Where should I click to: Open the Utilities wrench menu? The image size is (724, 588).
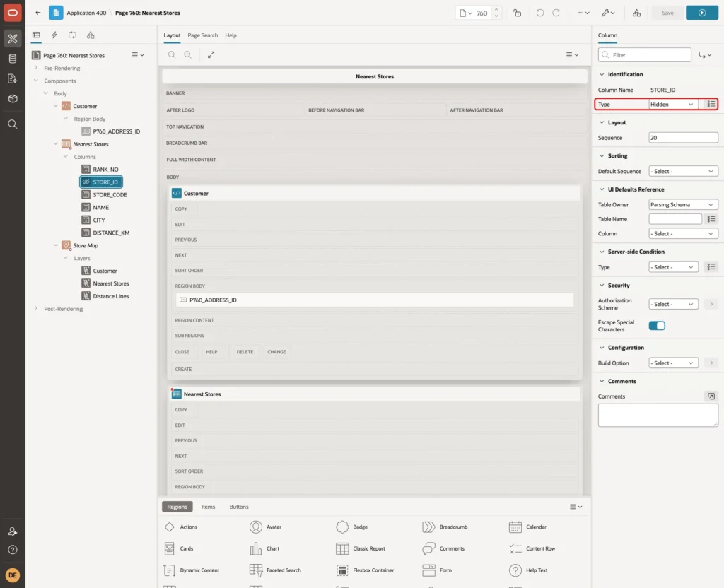pyautogui.click(x=608, y=13)
